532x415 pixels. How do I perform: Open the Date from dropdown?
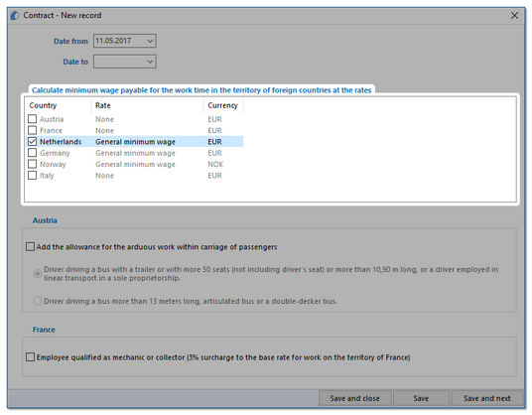click(x=150, y=41)
